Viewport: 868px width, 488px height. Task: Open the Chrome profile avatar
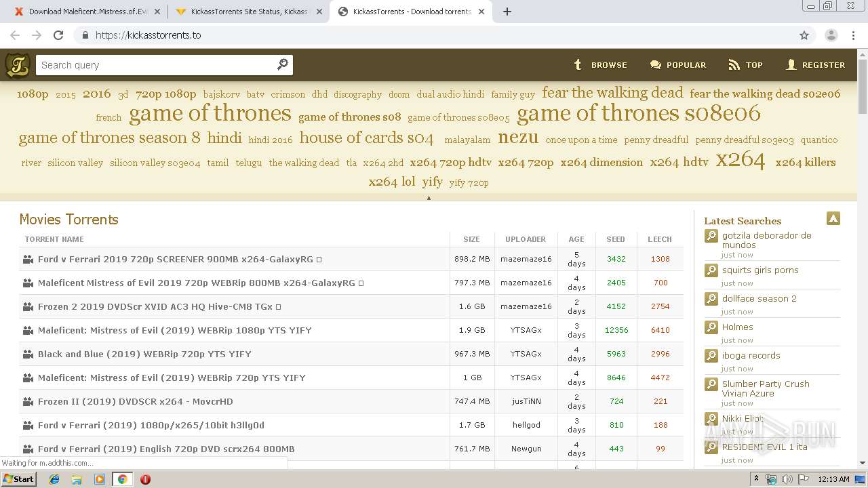coord(831,35)
